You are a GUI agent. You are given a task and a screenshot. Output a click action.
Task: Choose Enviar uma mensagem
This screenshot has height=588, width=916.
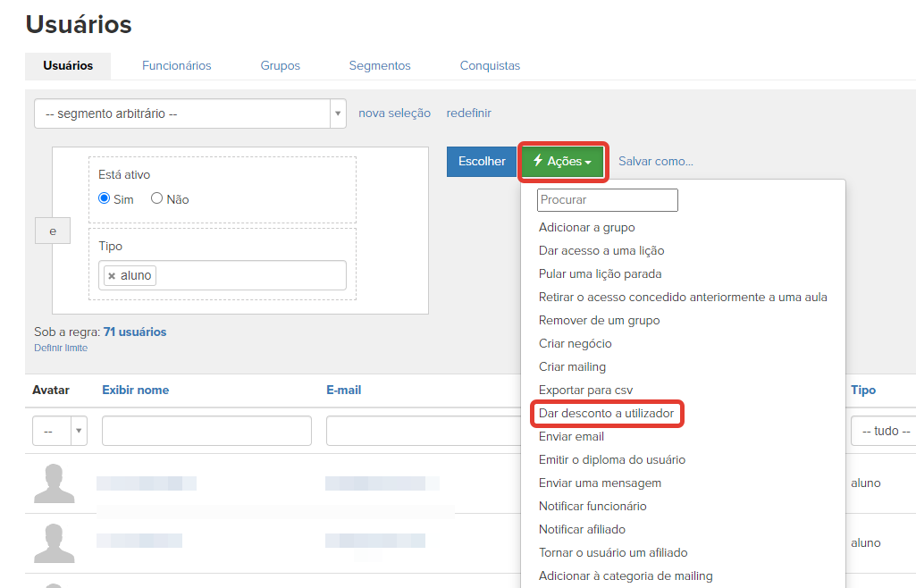[x=600, y=483]
